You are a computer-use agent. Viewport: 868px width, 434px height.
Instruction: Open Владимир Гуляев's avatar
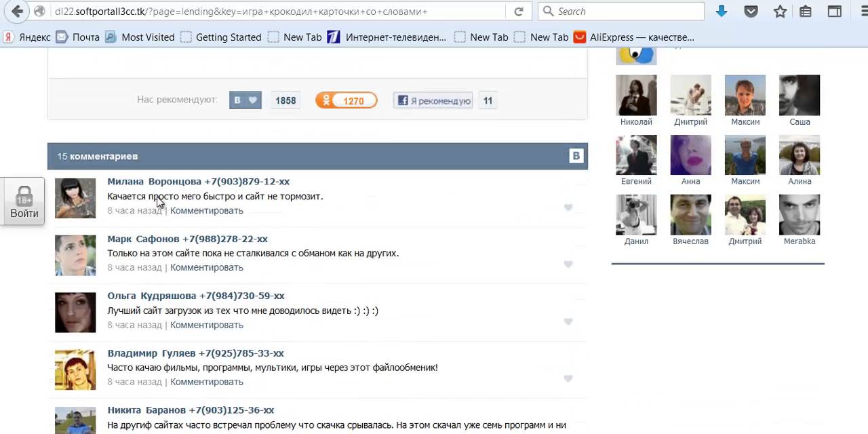tap(75, 370)
